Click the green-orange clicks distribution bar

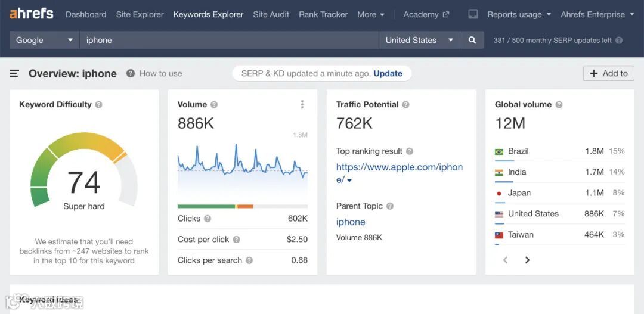[242, 206]
